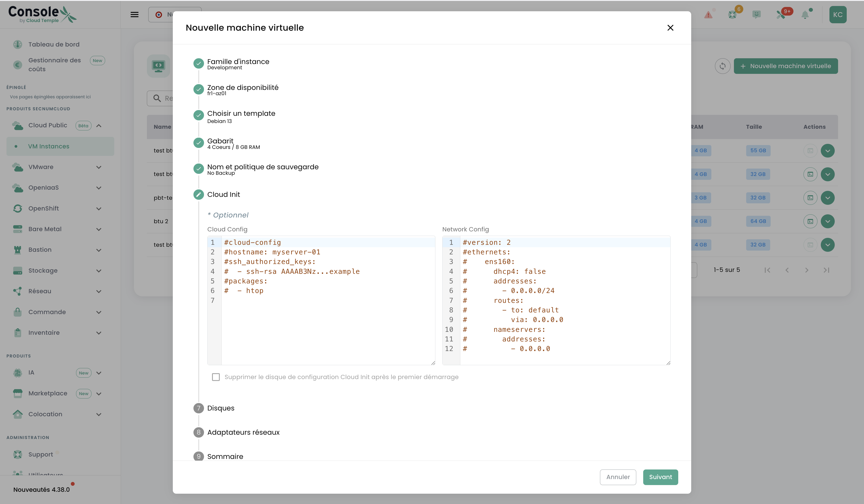864x504 pixels.
Task: Expand actions dropdown for the 55 GB row
Action: click(x=828, y=151)
